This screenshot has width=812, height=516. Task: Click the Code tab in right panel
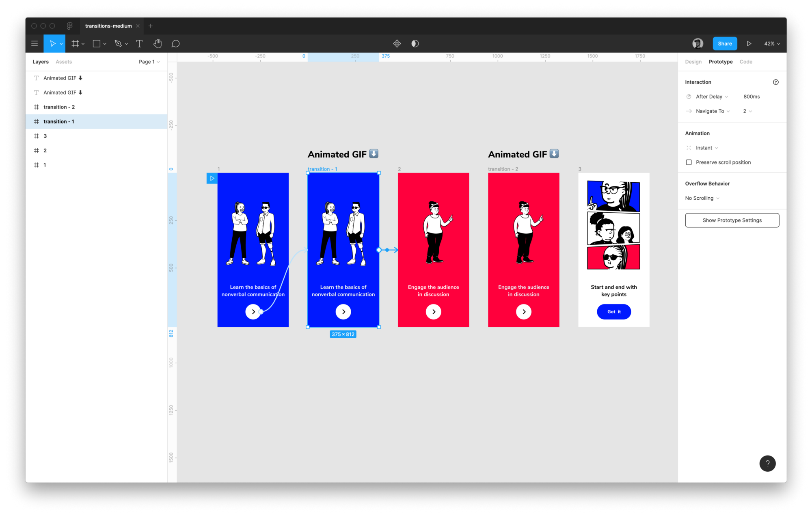[747, 62]
